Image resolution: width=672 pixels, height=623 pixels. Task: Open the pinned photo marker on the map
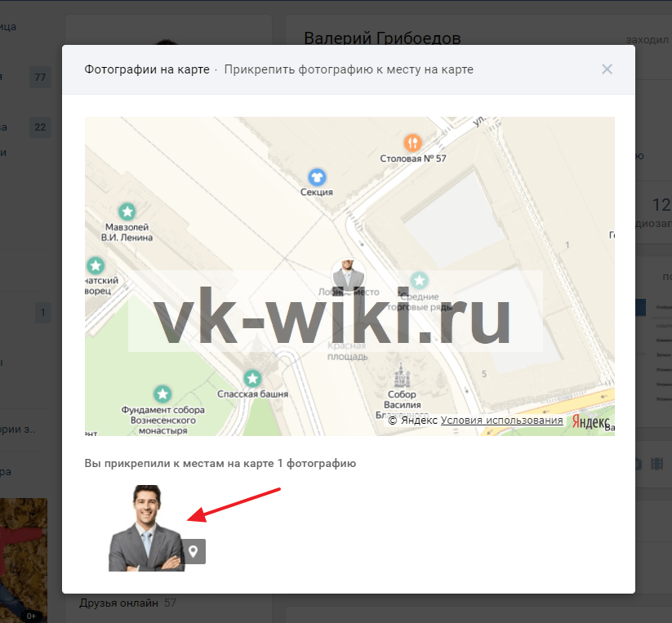click(x=348, y=274)
